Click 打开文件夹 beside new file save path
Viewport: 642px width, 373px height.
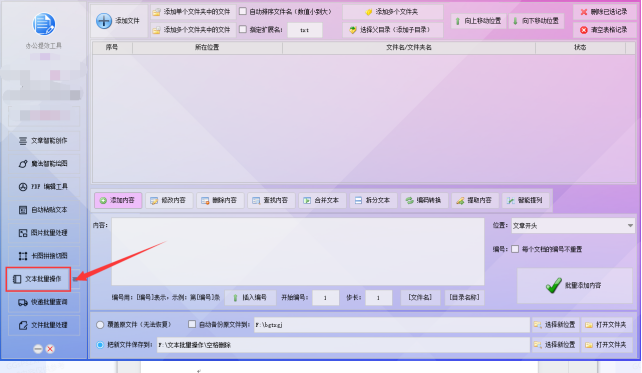[x=607, y=345]
